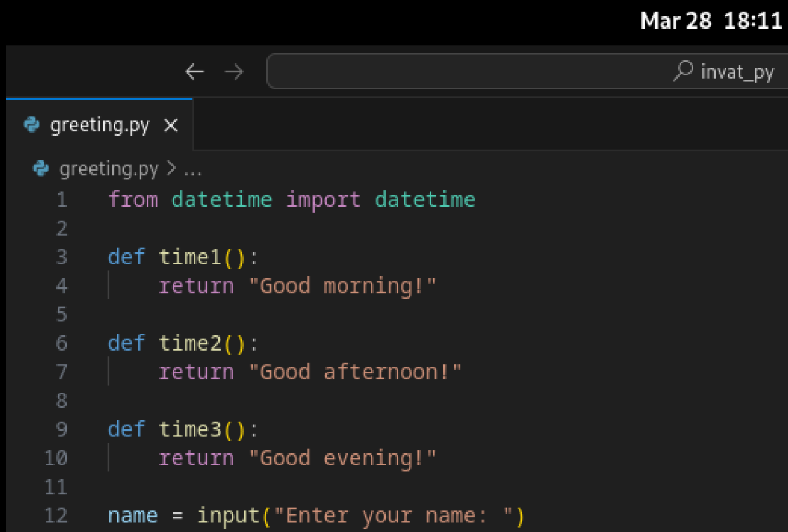788x532 pixels.
Task: Click the invat_py search box
Action: pyautogui.click(x=527, y=72)
